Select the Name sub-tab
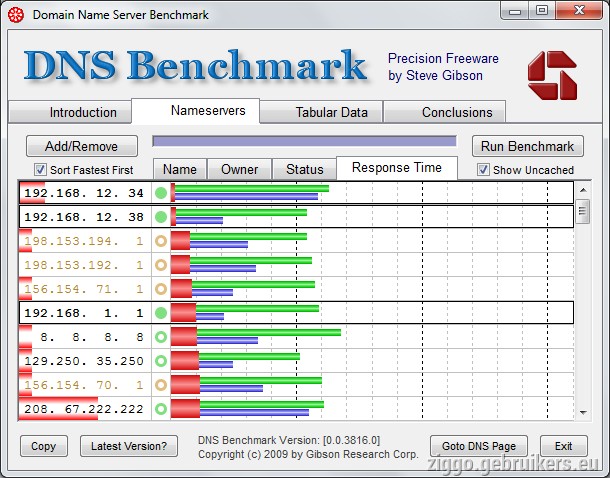 pos(180,169)
